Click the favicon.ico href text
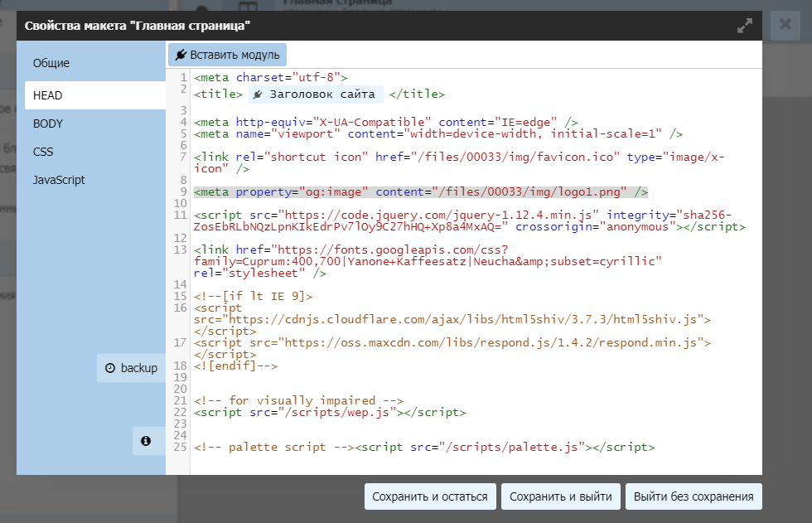The width and height of the screenshot is (812, 523). (519, 157)
